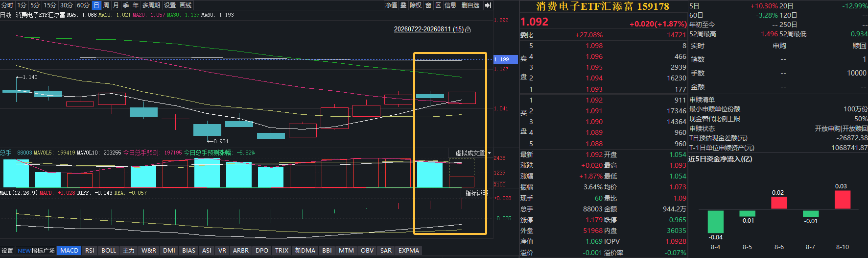The image size is (868, 258).
Task: Click the 8-10 red inflow bar labeled 0.03
Action: tap(843, 200)
